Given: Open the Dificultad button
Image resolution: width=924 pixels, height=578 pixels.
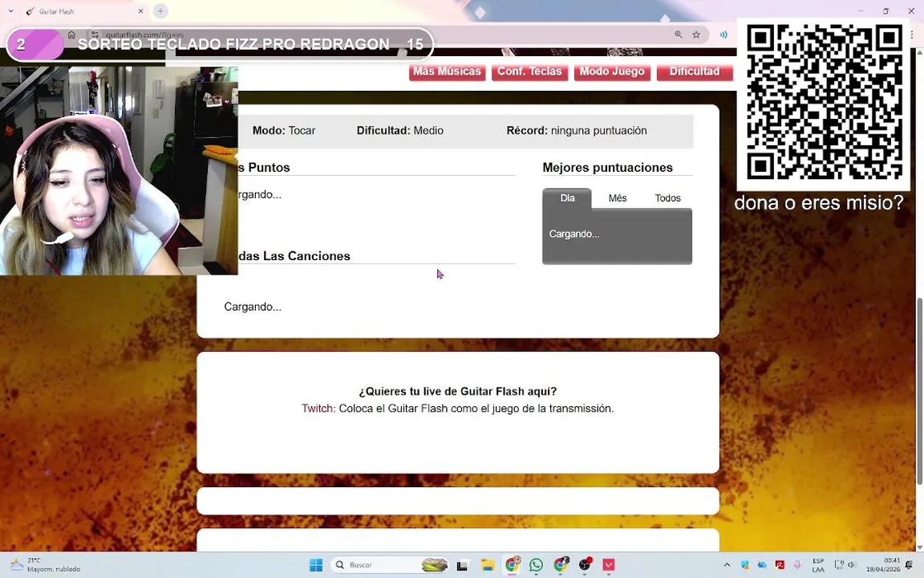Looking at the screenshot, I should pos(695,71).
